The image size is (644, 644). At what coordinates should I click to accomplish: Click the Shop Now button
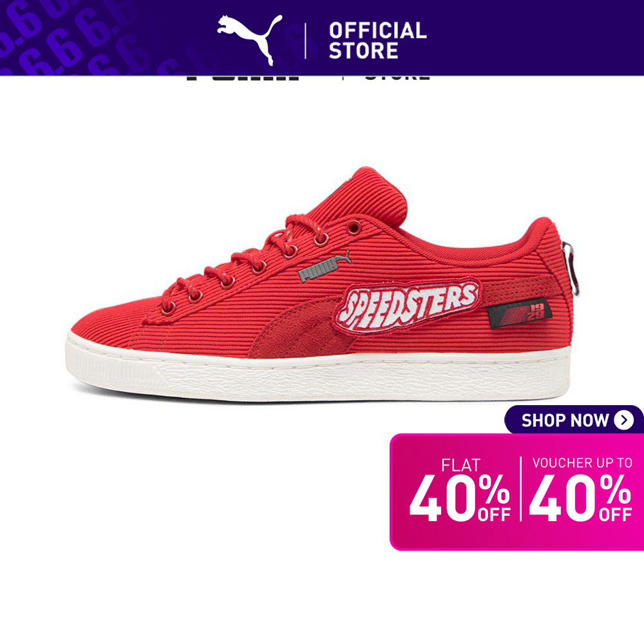click(x=574, y=420)
